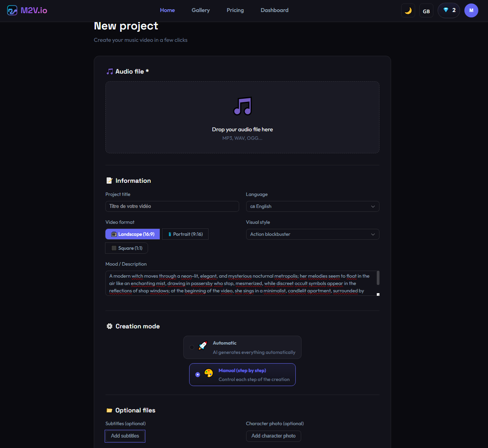Click the music note audio upload icon

click(242, 105)
